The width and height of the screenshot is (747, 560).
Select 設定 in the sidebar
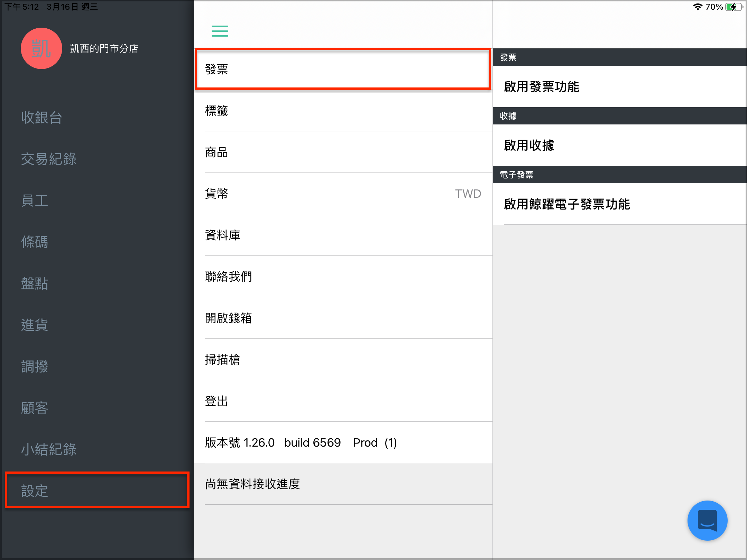(97, 490)
